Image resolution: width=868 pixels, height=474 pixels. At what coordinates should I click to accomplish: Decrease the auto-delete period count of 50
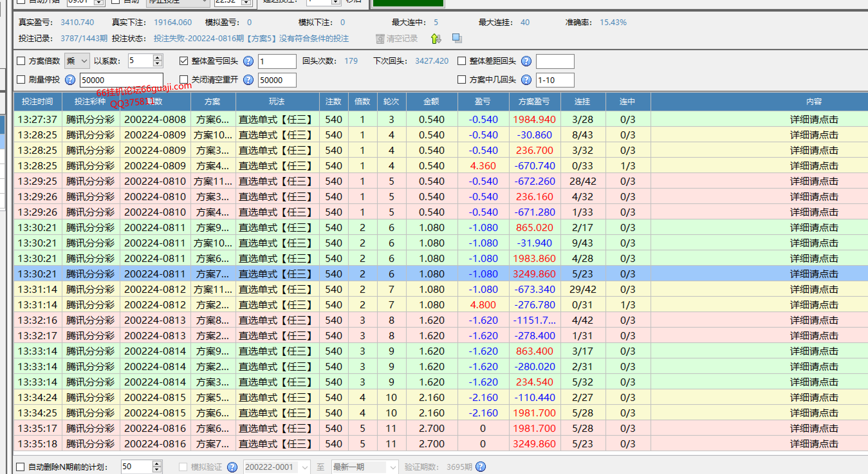(x=157, y=470)
